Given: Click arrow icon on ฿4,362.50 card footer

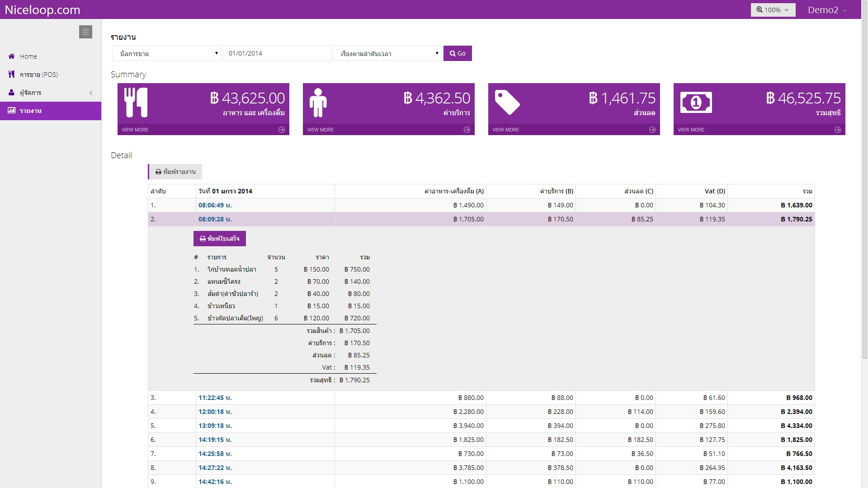Looking at the screenshot, I should click(x=467, y=130).
